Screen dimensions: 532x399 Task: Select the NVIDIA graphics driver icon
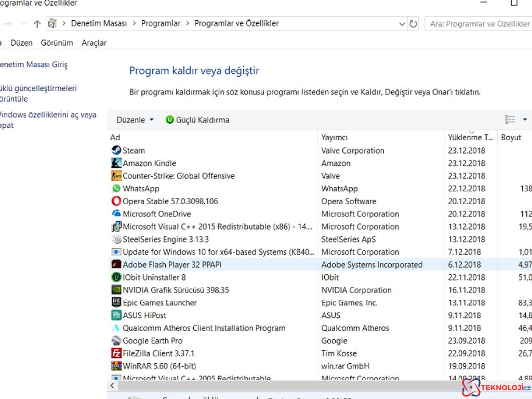pos(116,290)
